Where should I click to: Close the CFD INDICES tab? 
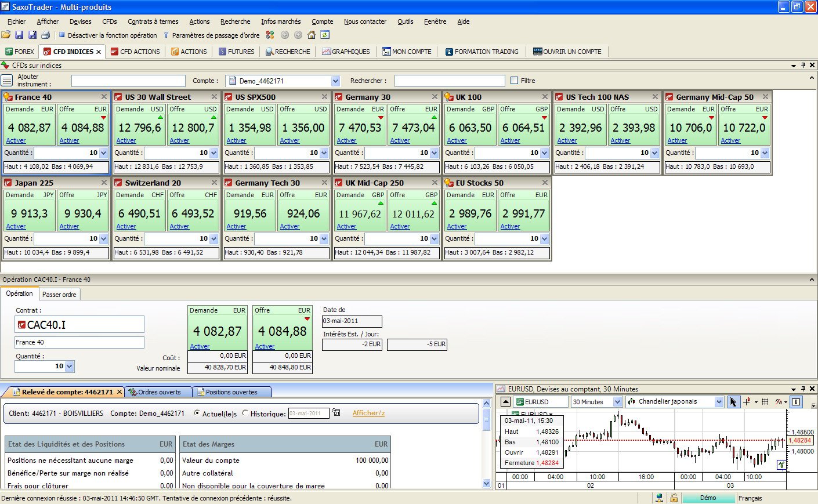click(99, 52)
